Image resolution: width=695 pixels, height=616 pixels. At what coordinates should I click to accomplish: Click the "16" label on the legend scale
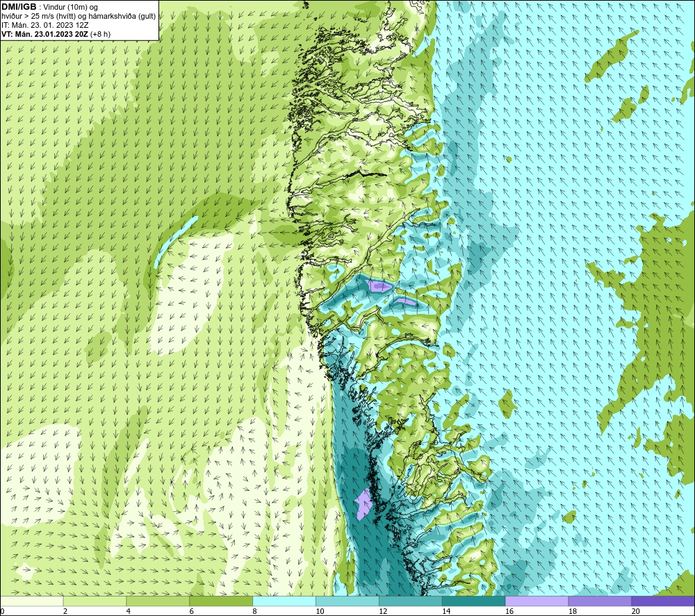pos(509,612)
